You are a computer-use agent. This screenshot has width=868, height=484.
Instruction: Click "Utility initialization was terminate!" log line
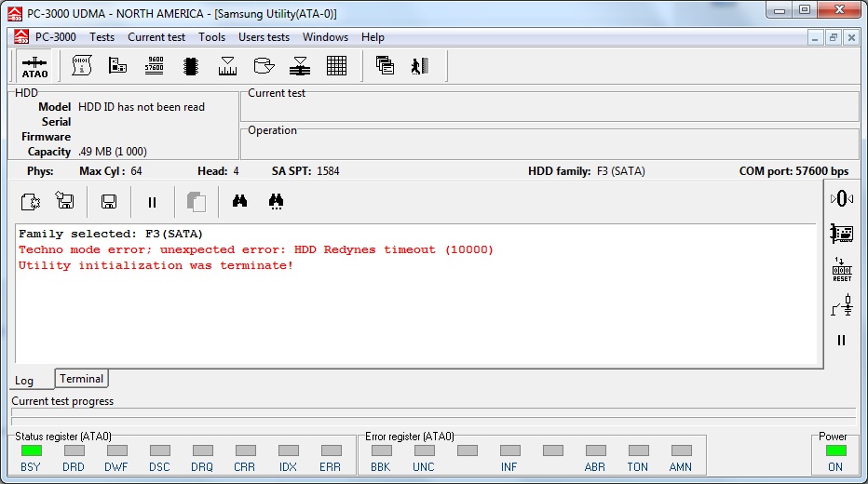pos(156,265)
